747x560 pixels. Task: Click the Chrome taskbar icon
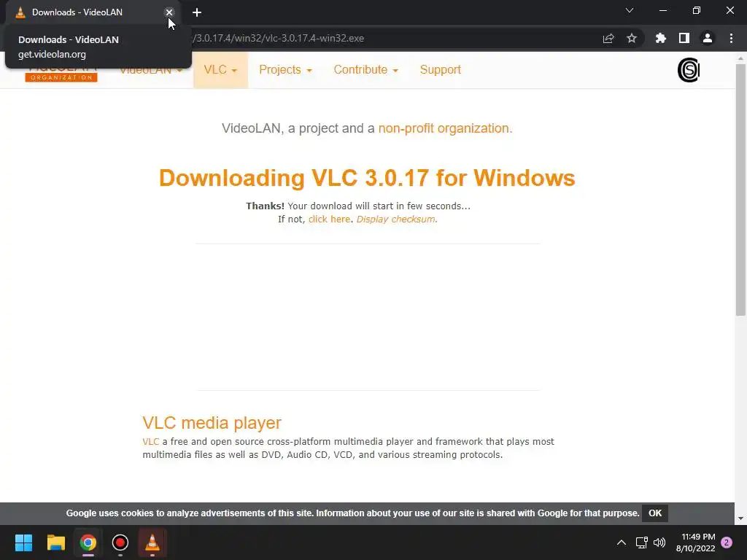point(88,542)
